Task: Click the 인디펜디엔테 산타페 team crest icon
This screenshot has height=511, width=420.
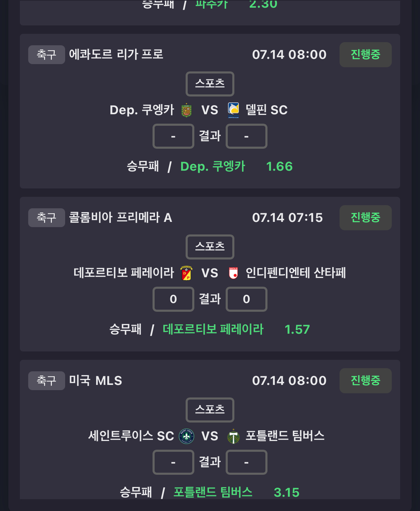Action: point(233,273)
